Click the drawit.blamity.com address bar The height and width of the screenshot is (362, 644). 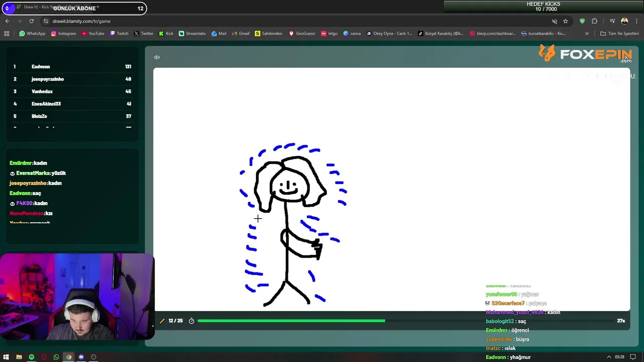click(297, 21)
